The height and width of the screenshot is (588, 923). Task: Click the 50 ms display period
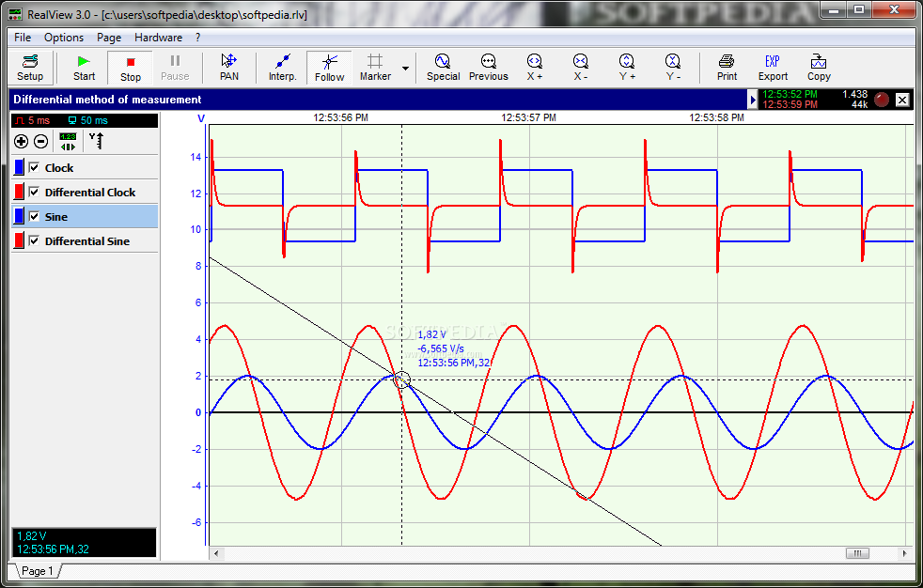click(x=88, y=120)
